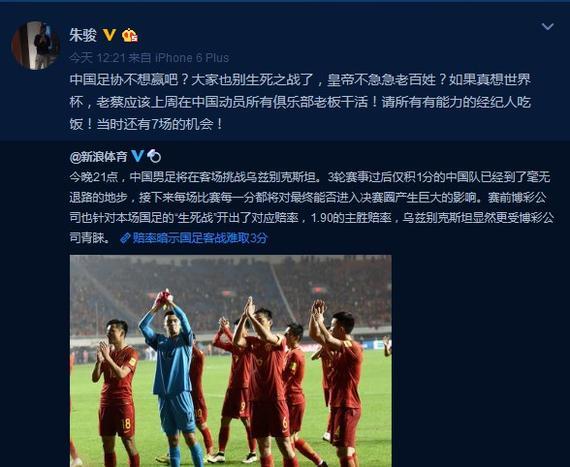
Task: Open the @新浪体育 account link
Action: (x=98, y=157)
